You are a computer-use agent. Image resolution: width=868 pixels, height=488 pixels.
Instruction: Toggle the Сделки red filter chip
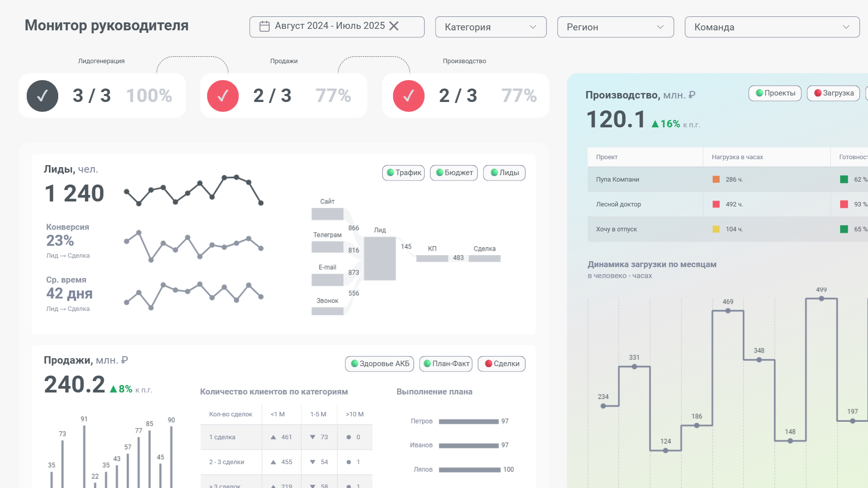[x=502, y=364]
